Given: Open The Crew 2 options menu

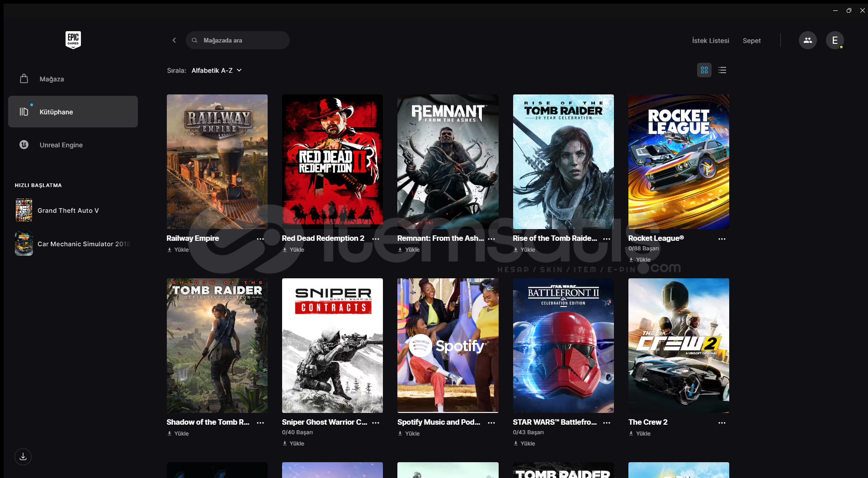Looking at the screenshot, I should pos(722,422).
